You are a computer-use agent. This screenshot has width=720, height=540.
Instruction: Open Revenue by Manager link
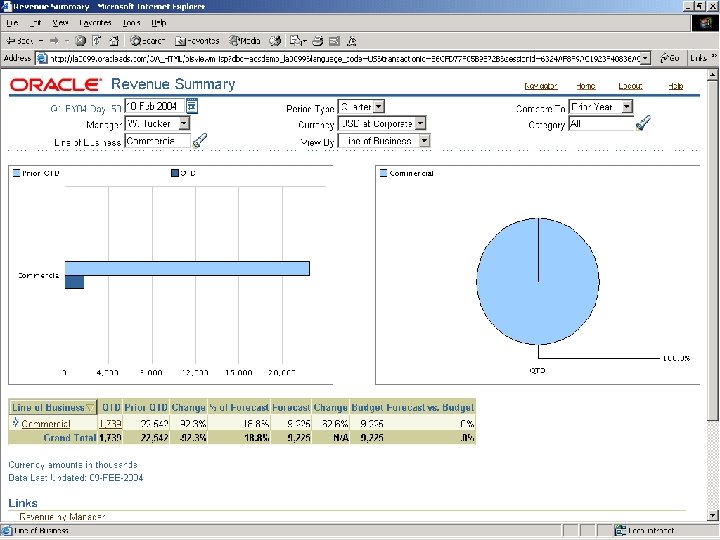[x=62, y=517]
